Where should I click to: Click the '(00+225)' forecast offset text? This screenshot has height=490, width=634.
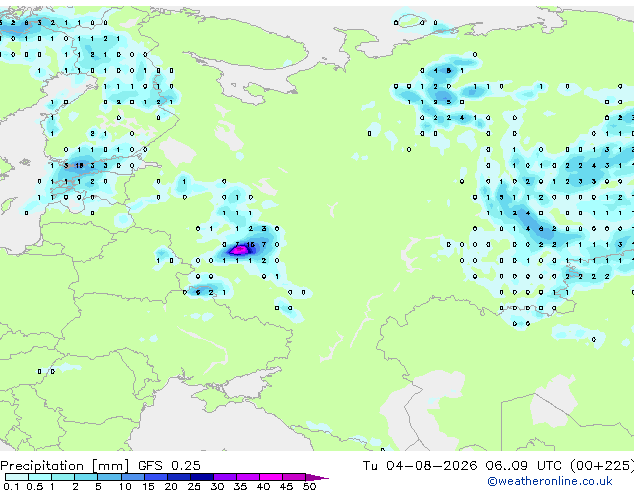pos(602,465)
